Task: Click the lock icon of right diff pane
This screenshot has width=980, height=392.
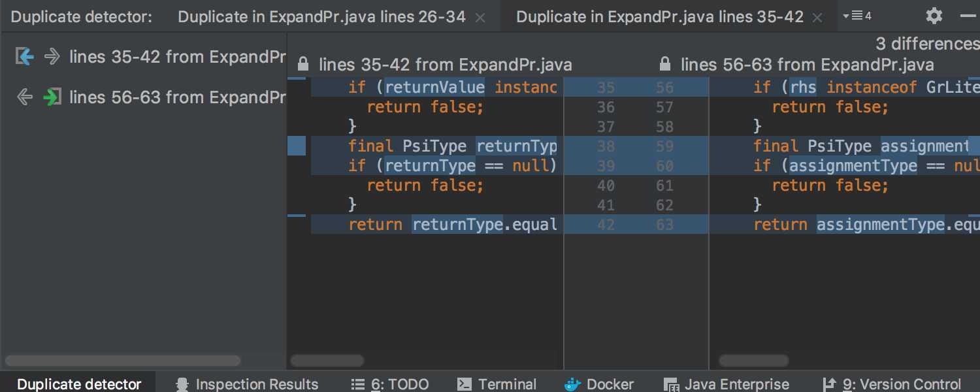Action: (665, 64)
